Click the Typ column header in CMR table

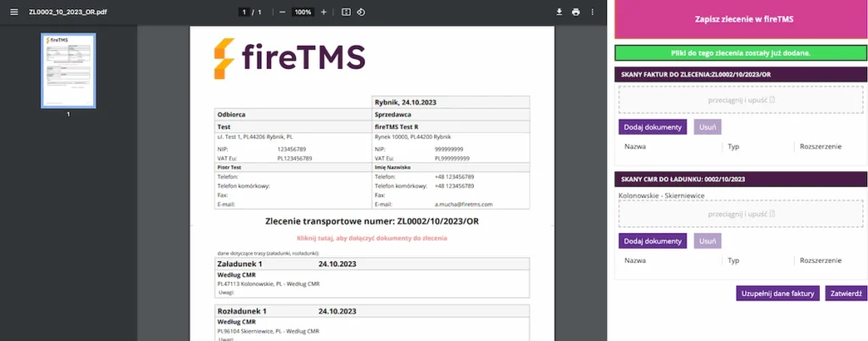733,260
